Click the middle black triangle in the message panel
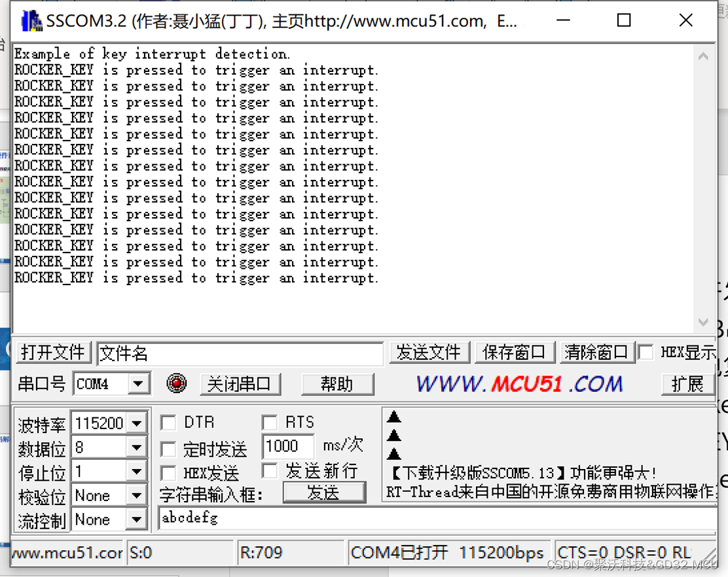The height and width of the screenshot is (577, 728). click(x=393, y=434)
